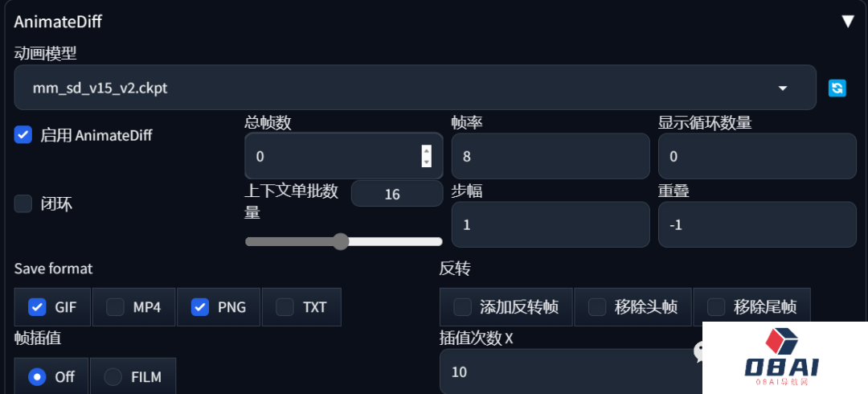Enable the 闭环 checkbox

[23, 204]
